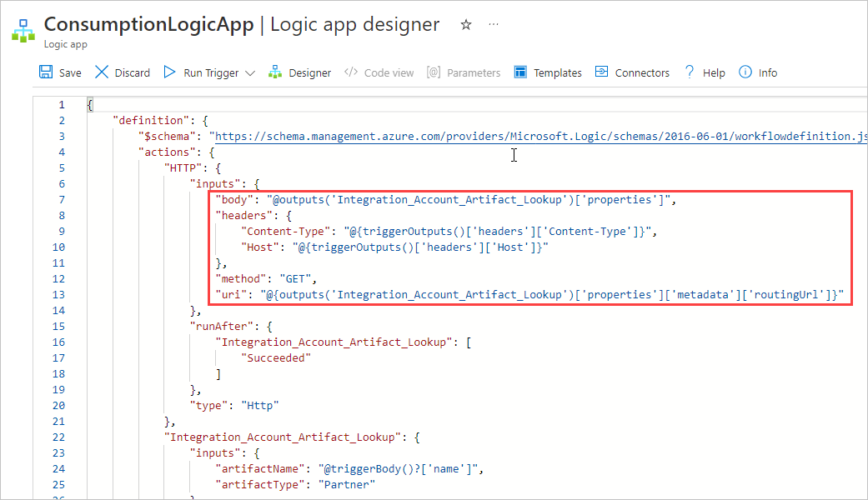Click the "Logic app" subtitle text
868x500 pixels.
click(x=65, y=44)
